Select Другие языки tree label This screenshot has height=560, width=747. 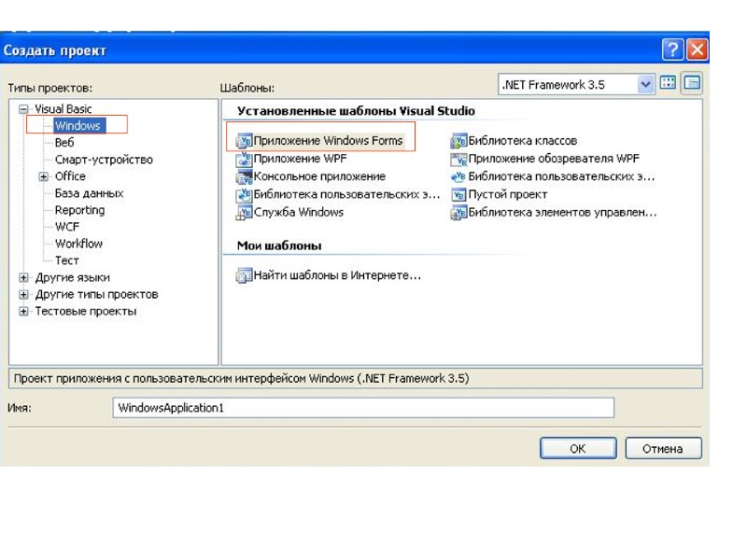73,277
